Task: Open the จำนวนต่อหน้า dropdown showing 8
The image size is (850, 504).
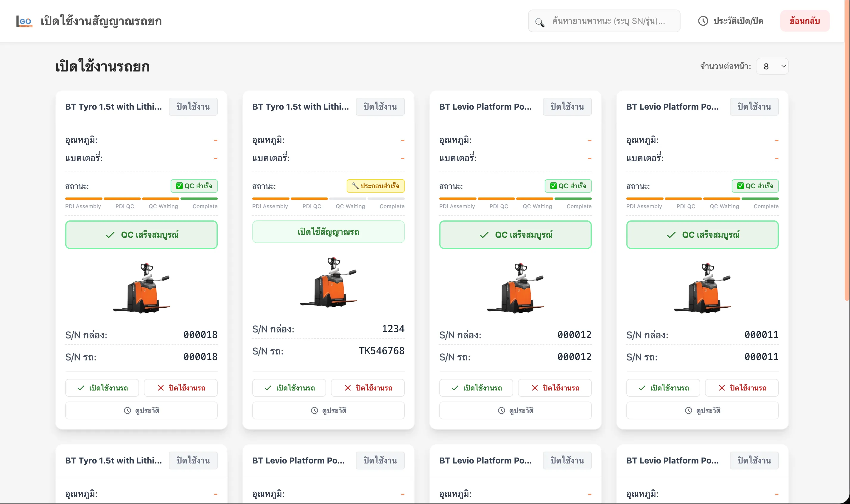Action: [772, 66]
